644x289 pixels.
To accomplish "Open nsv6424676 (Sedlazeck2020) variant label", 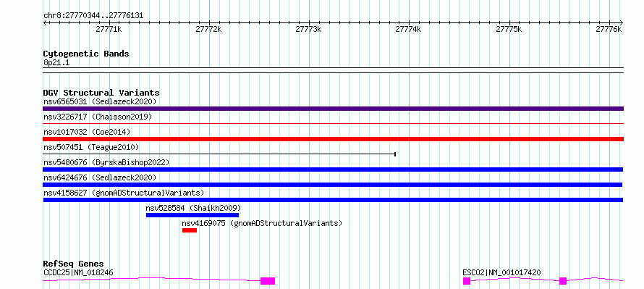I will pos(100,177).
